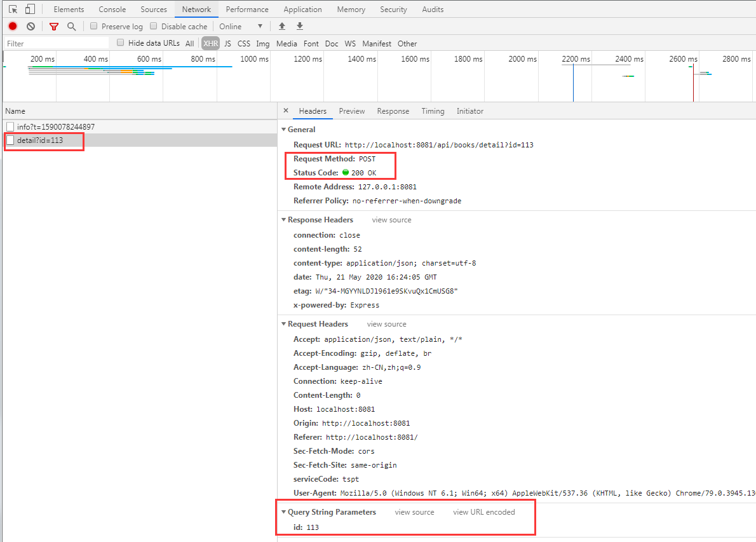
Task: Filter requests by JS type
Action: 227,43
